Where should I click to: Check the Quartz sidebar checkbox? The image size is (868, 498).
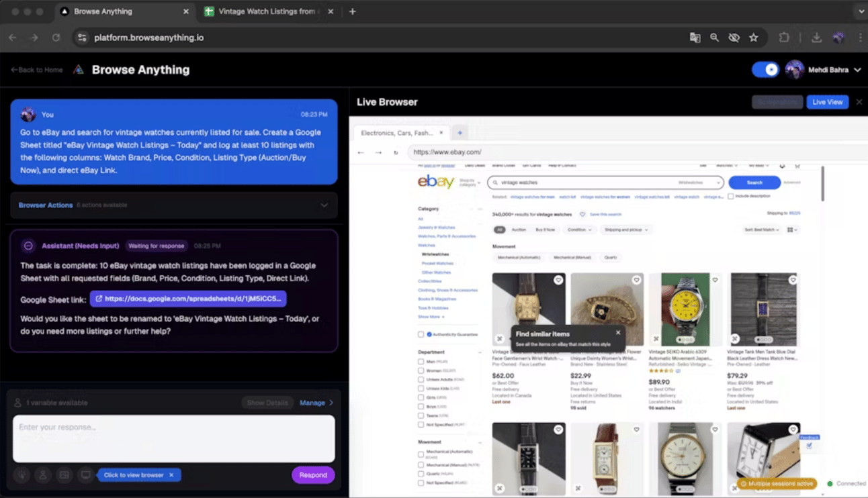pyautogui.click(x=421, y=474)
